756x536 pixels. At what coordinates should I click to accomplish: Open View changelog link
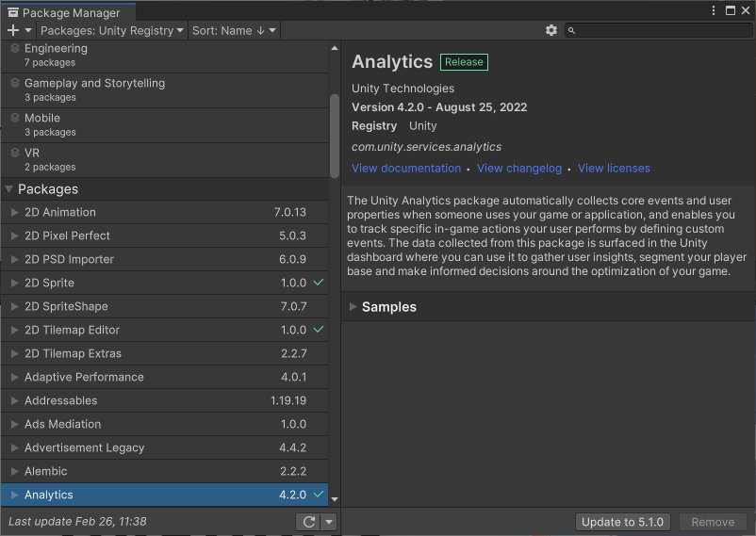click(x=519, y=169)
